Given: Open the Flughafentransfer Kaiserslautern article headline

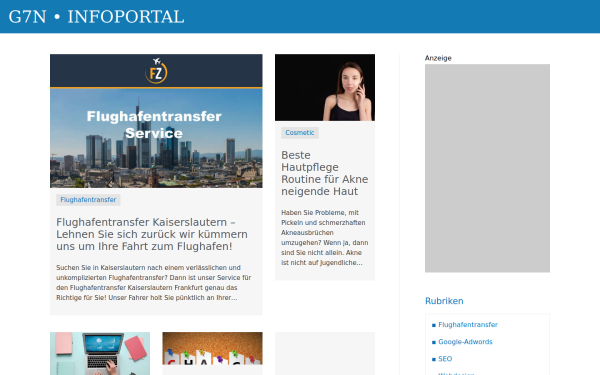Looking at the screenshot, I should click(152, 234).
